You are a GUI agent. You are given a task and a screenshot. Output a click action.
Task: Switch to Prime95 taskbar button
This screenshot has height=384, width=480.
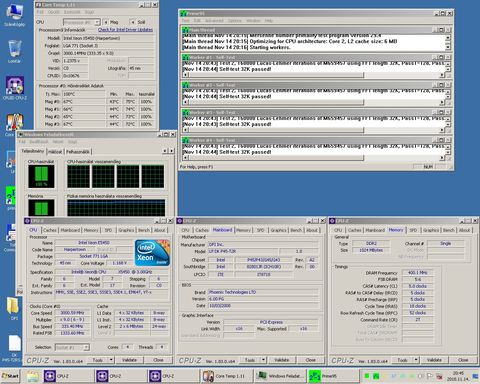point(332,376)
